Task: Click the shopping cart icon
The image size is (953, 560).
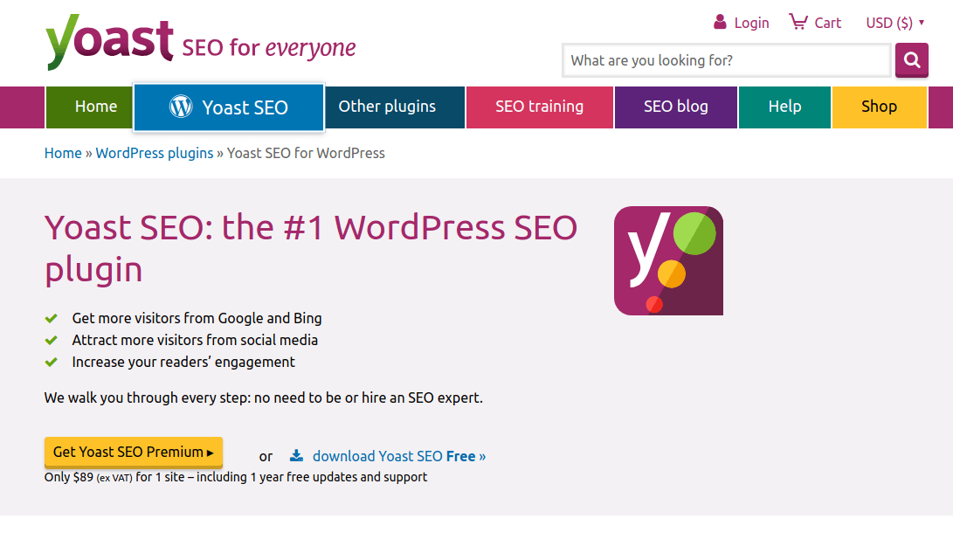Action: coord(798,22)
